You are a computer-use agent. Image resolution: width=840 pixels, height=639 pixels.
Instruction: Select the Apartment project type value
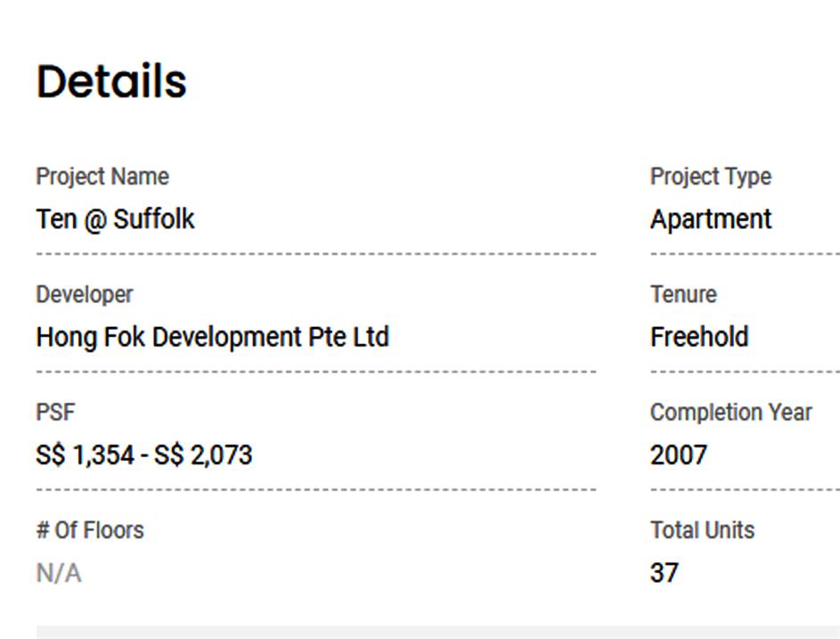click(x=711, y=219)
